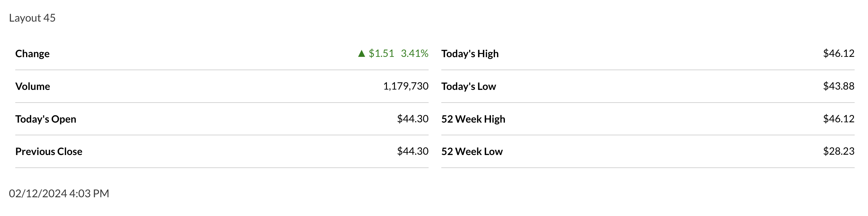This screenshot has height=216, width=868.
Task: Click the Layout 45 heading
Action: coord(32,18)
